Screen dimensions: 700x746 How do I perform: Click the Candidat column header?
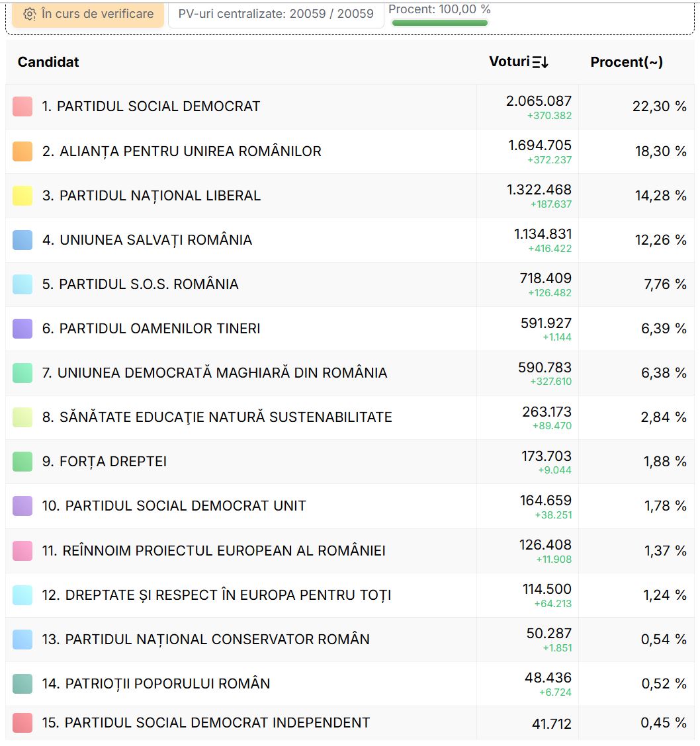[48, 62]
